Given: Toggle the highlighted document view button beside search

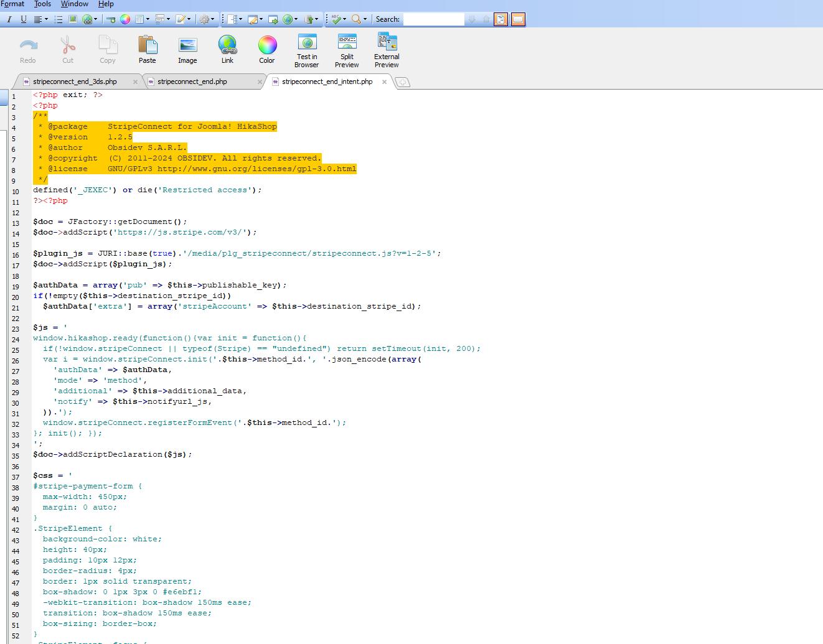Looking at the screenshot, I should pyautogui.click(x=501, y=19).
